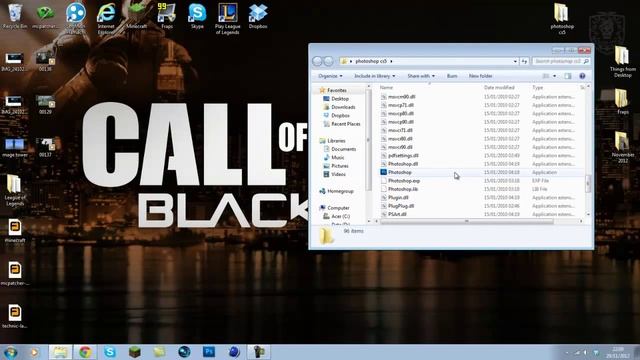Screen dimensions: 640x360
Task: Open Photoshop from taskbar
Action: coord(209,352)
